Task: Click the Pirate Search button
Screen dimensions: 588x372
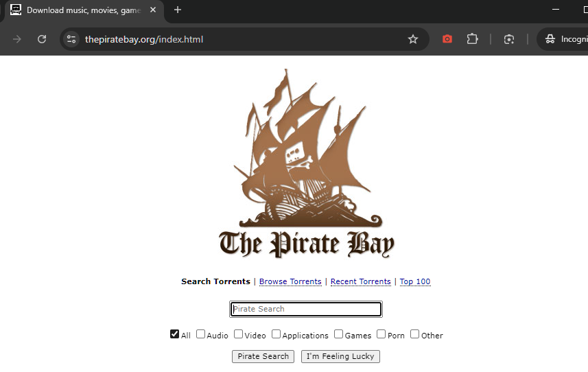Action: click(263, 356)
